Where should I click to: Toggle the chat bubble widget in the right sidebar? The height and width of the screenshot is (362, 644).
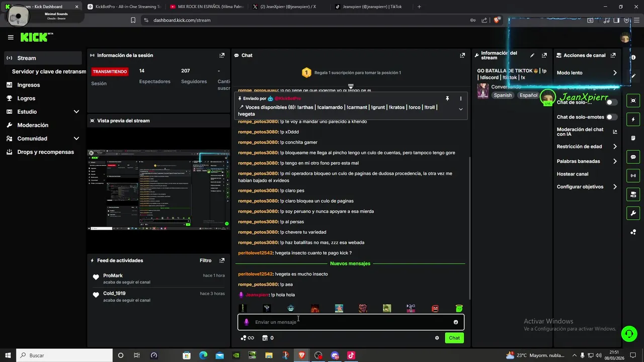click(633, 157)
